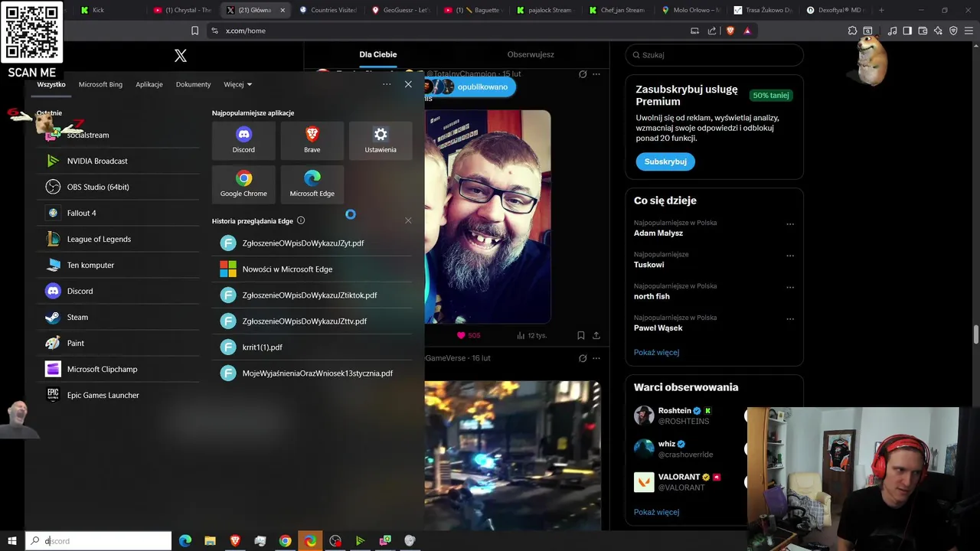Image resolution: width=980 pixels, height=551 pixels.
Task: Share the post with the bearded man photo
Action: 596,335
